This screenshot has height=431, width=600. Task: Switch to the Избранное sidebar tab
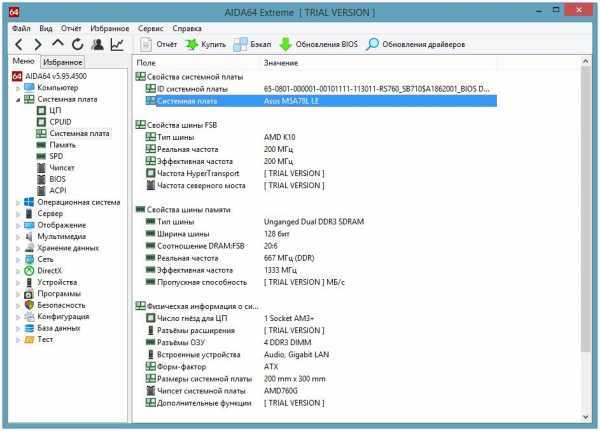[x=62, y=62]
